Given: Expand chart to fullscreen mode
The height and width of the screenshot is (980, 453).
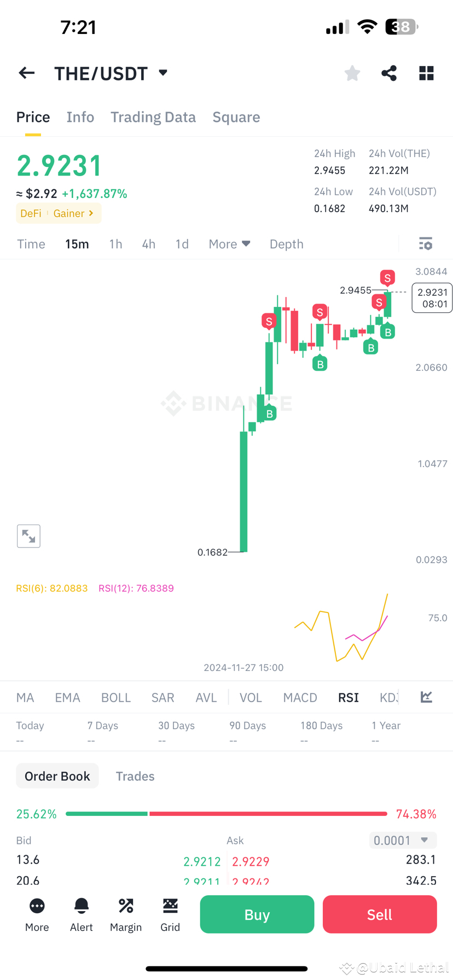Looking at the screenshot, I should pyautogui.click(x=28, y=536).
